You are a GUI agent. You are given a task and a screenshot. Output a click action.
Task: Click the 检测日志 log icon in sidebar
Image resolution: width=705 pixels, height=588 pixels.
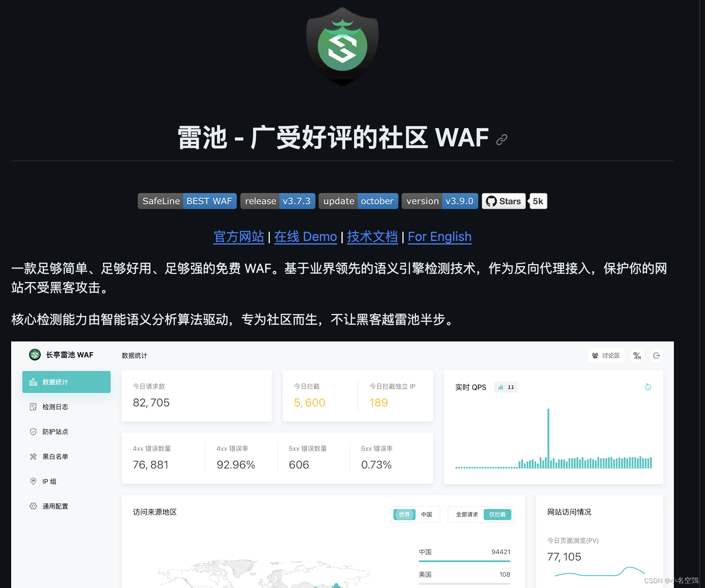pyautogui.click(x=34, y=406)
